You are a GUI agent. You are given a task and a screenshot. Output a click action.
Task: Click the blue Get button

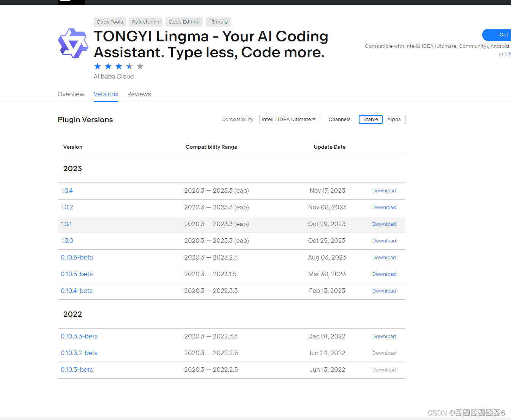click(x=497, y=35)
